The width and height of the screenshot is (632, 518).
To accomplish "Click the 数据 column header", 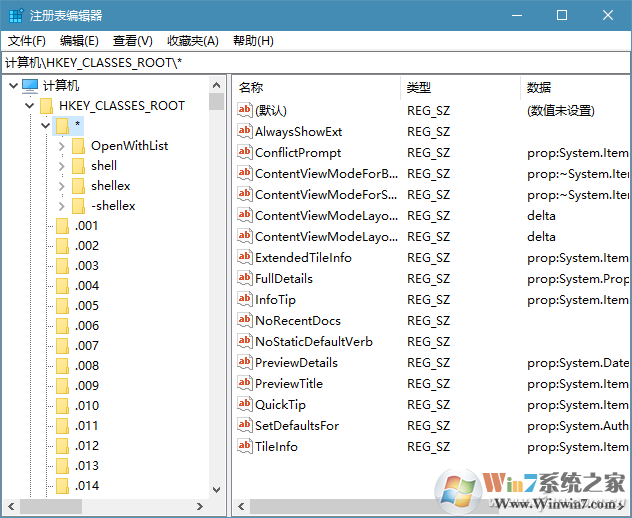I will pos(576,87).
